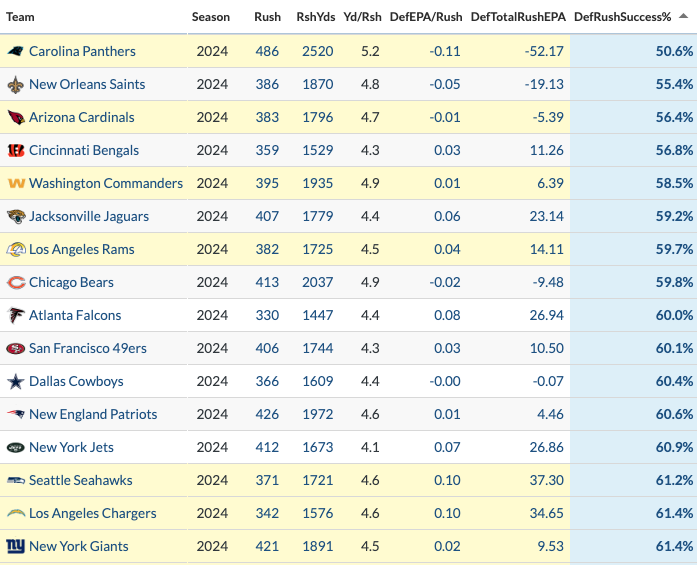Sort by the DefRushSuccess% column header
Image resolution: width=697 pixels, height=565 pixels.
[x=622, y=17]
